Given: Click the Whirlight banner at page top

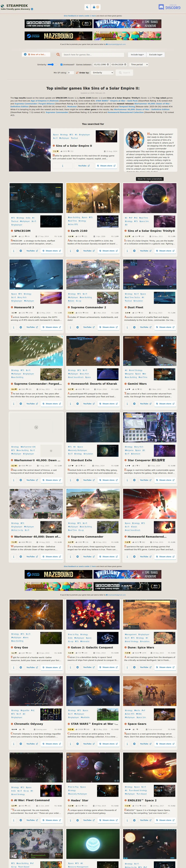Looking at the screenshot, I should [127, 24].
